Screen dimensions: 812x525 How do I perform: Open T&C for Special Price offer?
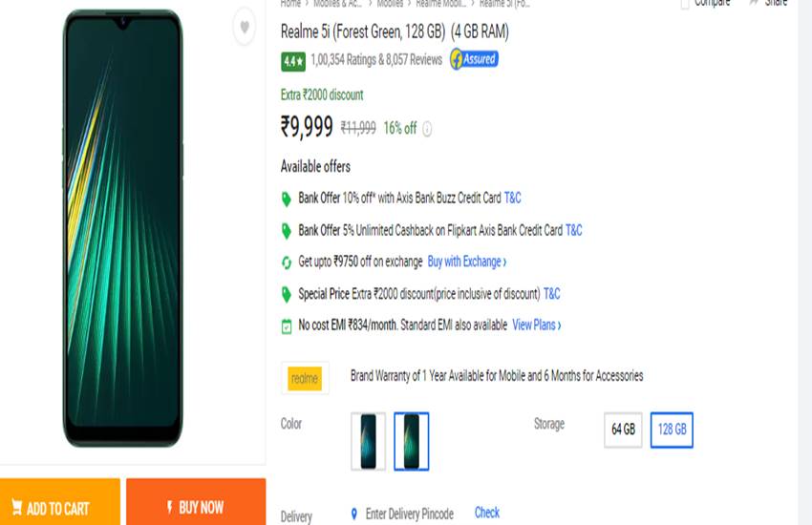pyautogui.click(x=551, y=294)
